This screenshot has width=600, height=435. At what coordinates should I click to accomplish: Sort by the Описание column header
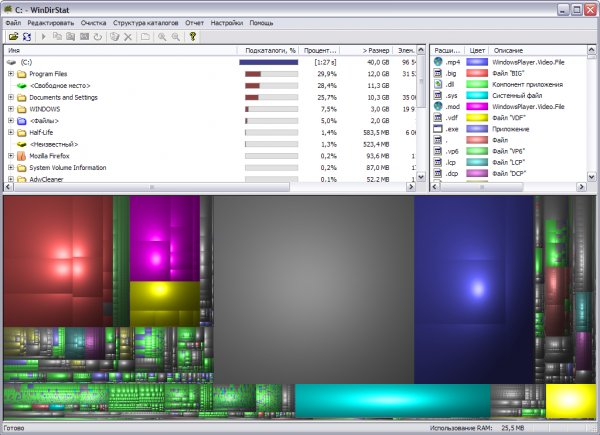click(538, 51)
